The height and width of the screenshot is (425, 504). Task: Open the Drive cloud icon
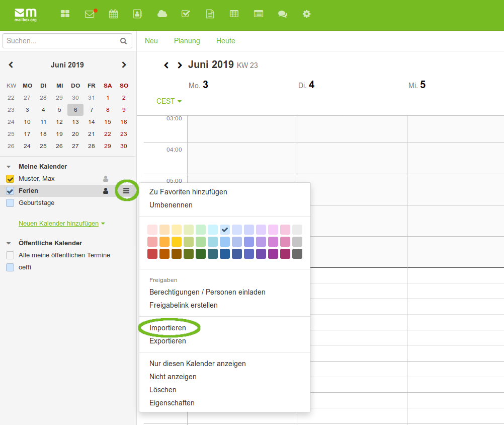pyautogui.click(x=162, y=14)
